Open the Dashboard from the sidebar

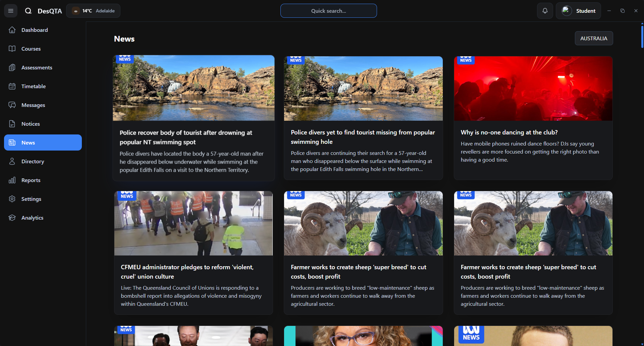35,30
